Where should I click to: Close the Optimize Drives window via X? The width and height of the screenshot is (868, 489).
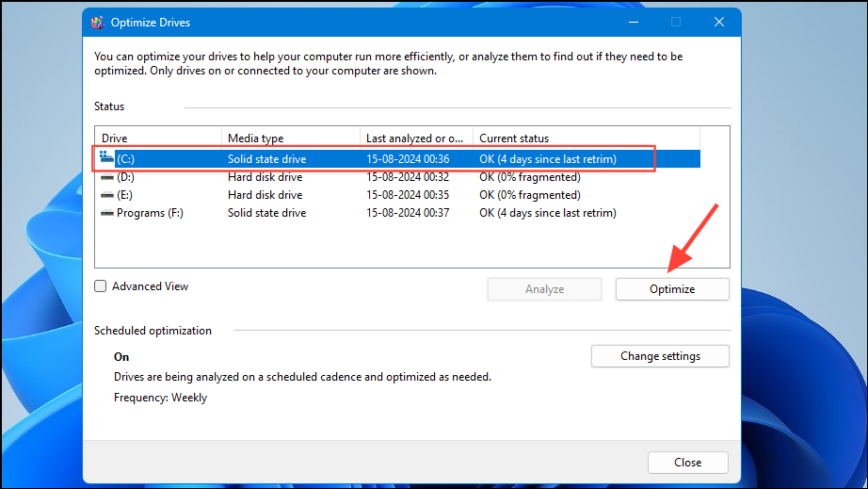coord(719,23)
